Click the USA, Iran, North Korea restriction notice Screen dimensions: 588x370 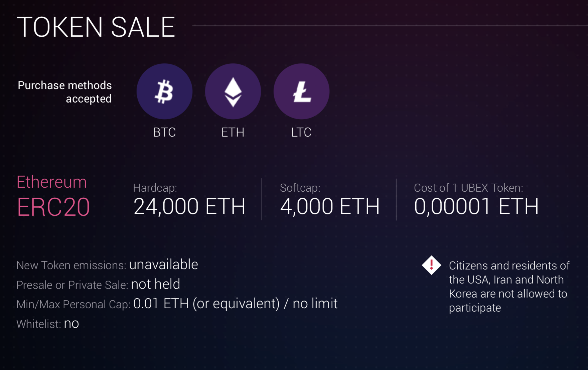click(x=509, y=287)
